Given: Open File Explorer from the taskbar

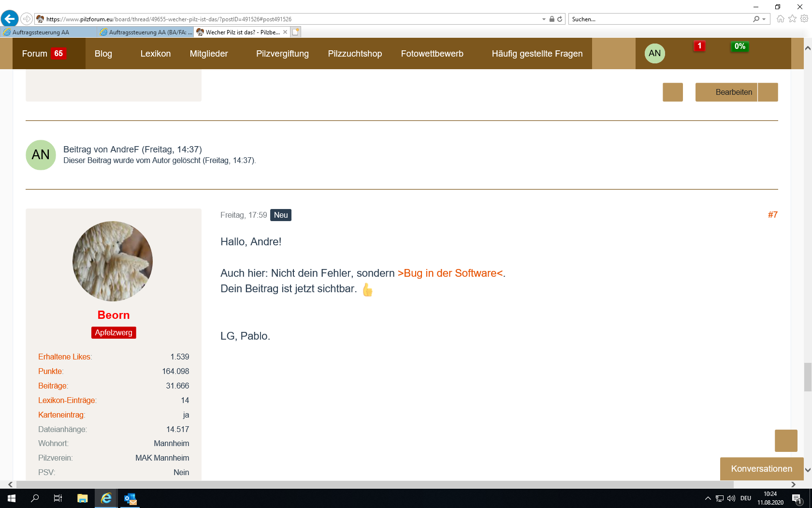Looking at the screenshot, I should tap(82, 498).
